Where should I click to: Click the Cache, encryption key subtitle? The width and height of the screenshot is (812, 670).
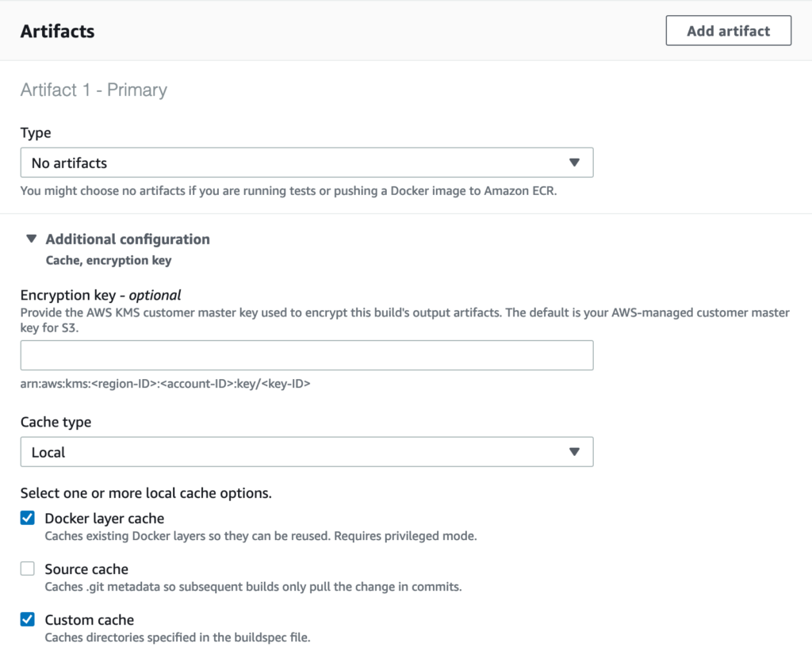109,260
